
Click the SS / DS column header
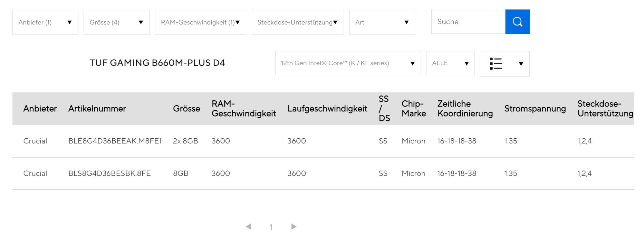(384, 109)
